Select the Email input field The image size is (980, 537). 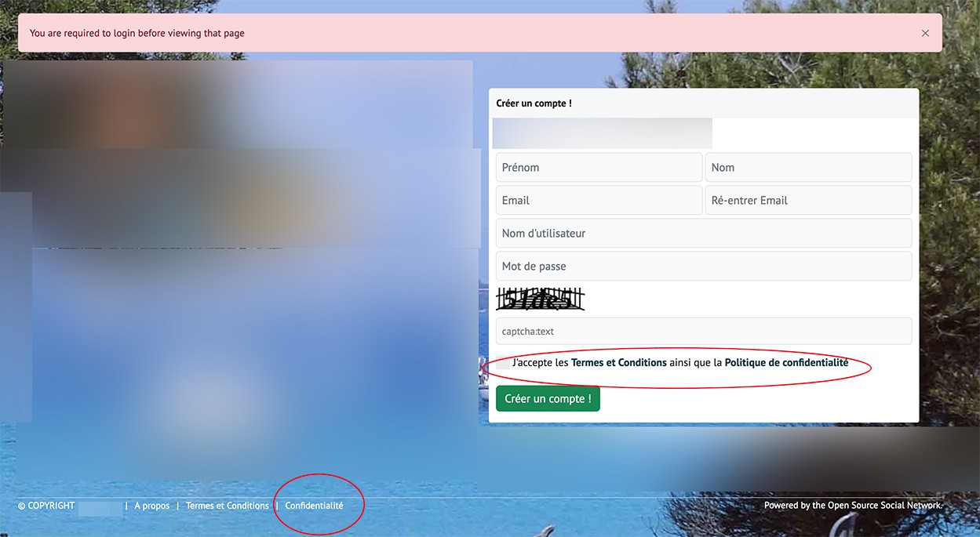(x=599, y=200)
